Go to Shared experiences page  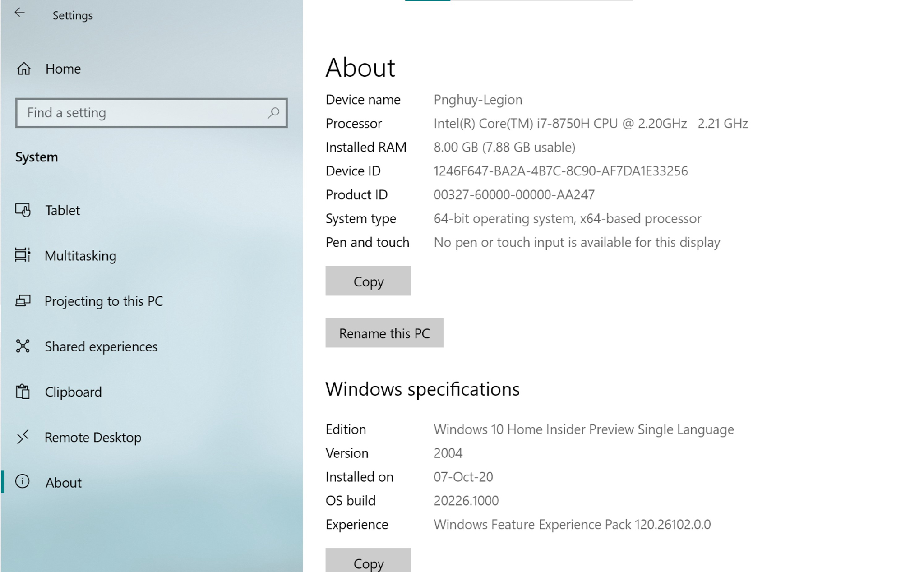point(101,346)
